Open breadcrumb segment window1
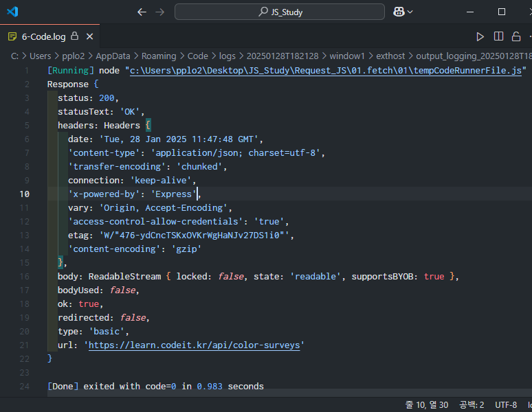This screenshot has width=532, height=412. (x=346, y=56)
